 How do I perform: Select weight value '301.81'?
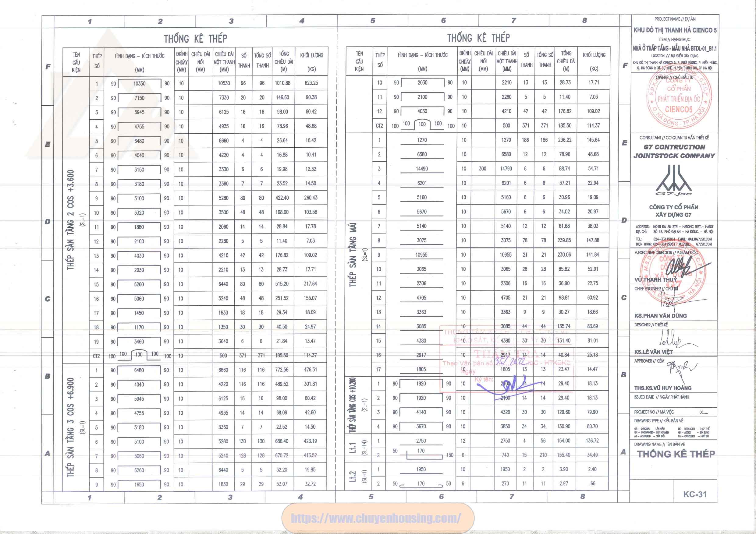point(310,384)
